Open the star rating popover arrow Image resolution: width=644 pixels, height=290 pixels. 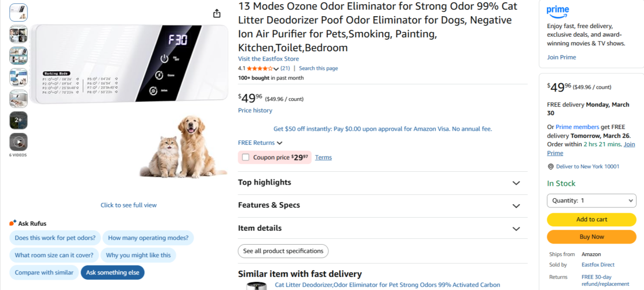pos(276,69)
